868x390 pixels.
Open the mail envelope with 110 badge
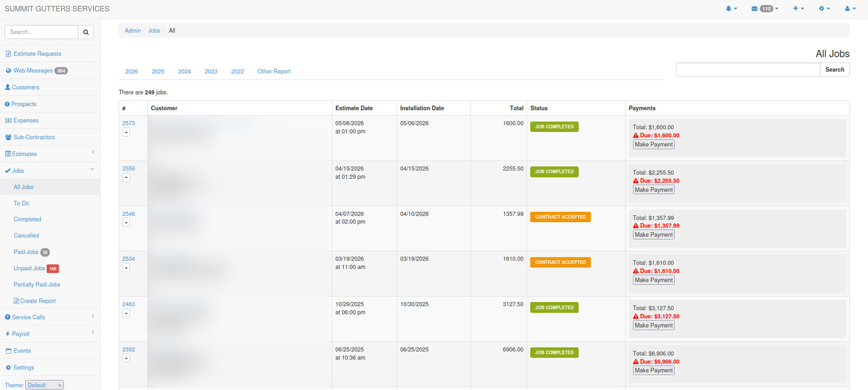tap(765, 9)
